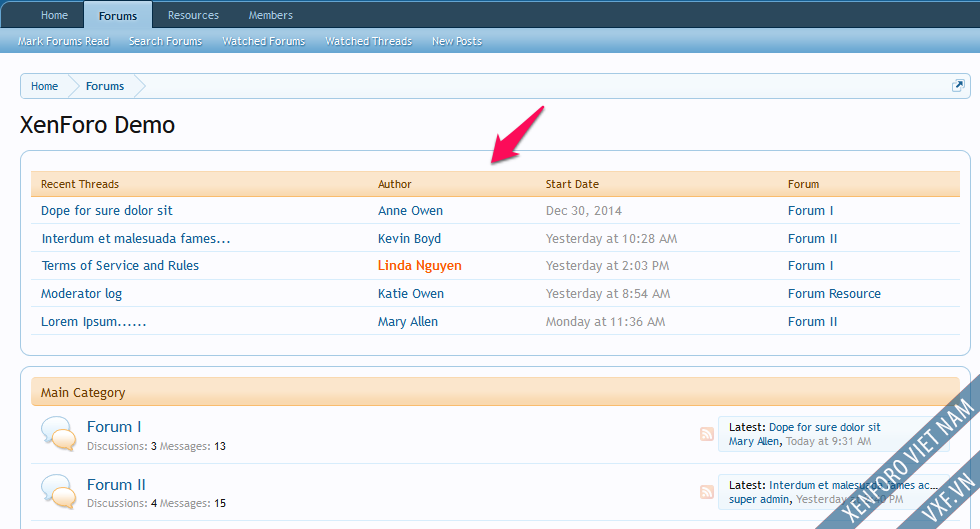Click the 'Forum' column header
This screenshot has height=529, width=980.
point(803,184)
